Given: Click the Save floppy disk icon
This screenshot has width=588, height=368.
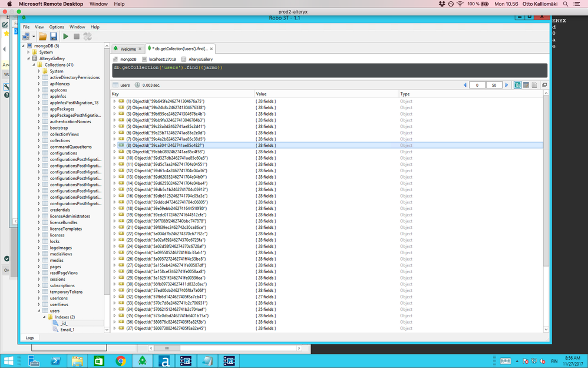Looking at the screenshot, I should 53,37.
